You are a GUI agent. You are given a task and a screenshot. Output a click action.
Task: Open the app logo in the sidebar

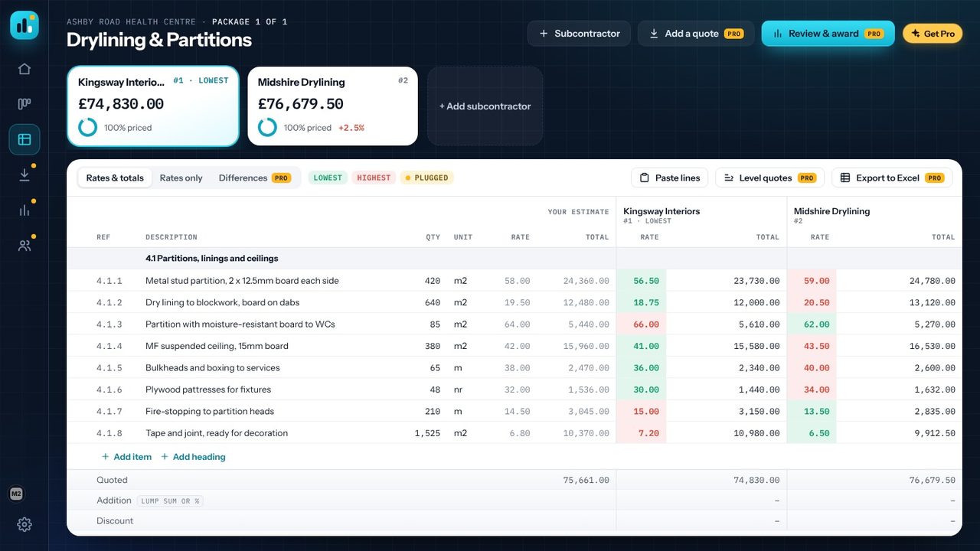point(24,25)
